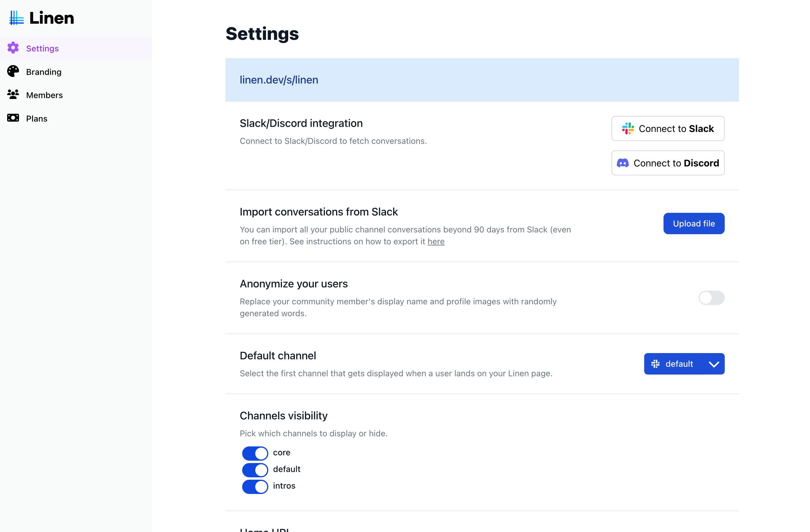
Task: Click the 'core' channel label
Action: coord(281,453)
